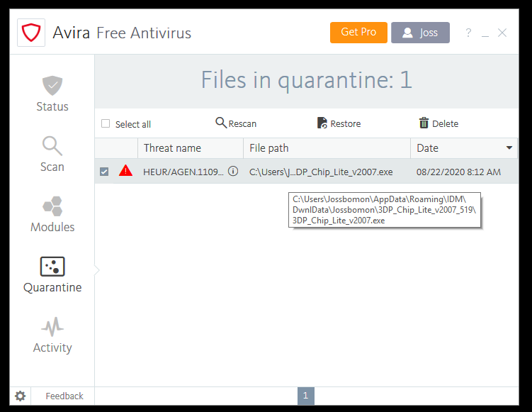Click the Scan label in the sidebar
Viewport: 532px width, 412px height.
[52, 167]
